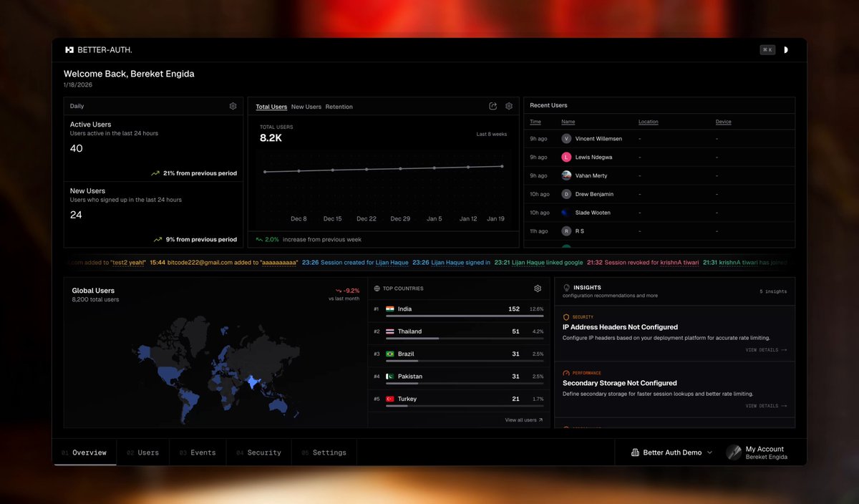Click the Total Users chart export icon
The height and width of the screenshot is (504, 859).
pos(492,106)
